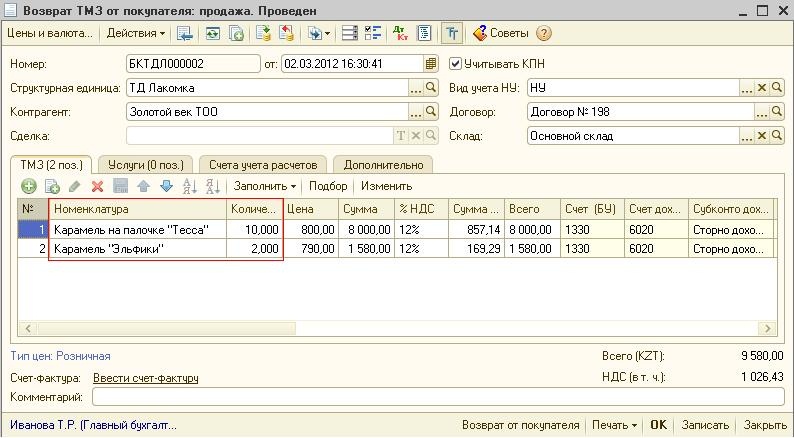Open the Печать dropdown
Image resolution: width=794 pixels, height=438 pixels.
pos(614,425)
